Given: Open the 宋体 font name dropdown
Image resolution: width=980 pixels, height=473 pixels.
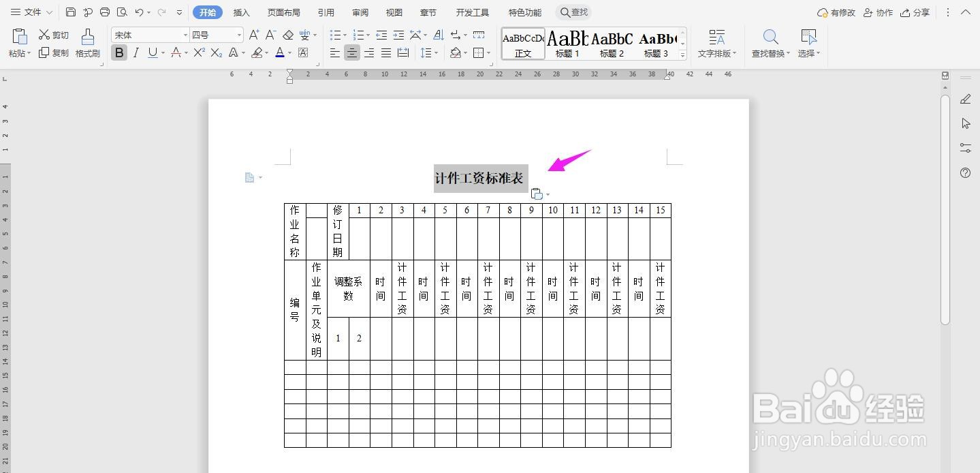Looking at the screenshot, I should pos(185,35).
